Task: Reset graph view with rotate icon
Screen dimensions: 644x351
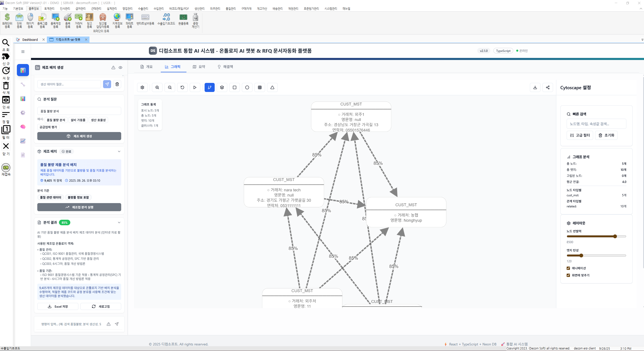Action: point(182,87)
